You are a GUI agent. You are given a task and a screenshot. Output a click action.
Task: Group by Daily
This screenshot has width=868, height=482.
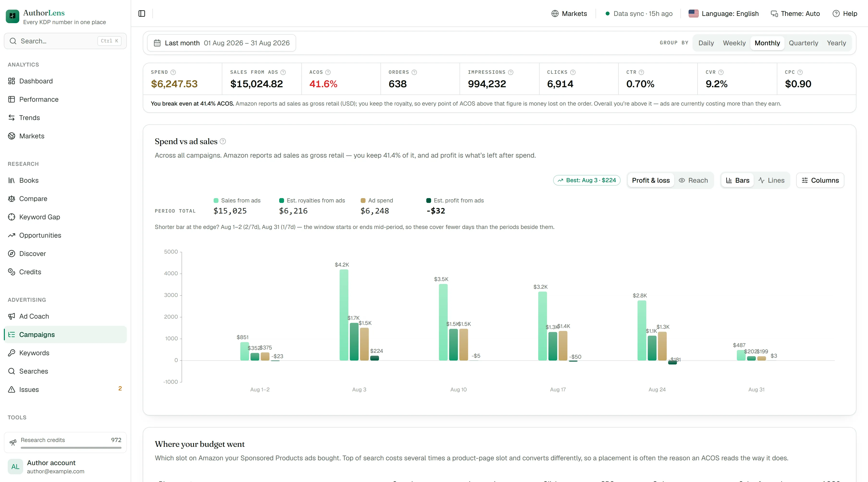(x=706, y=43)
